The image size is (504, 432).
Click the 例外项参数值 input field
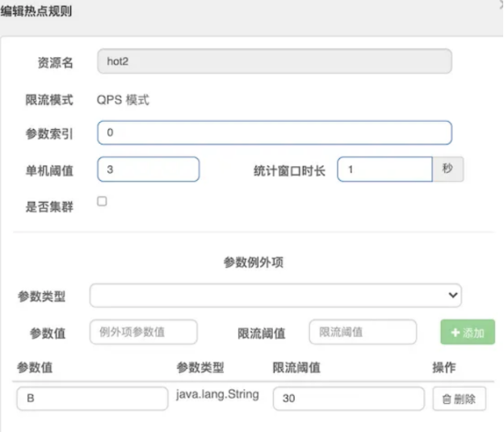point(143,332)
